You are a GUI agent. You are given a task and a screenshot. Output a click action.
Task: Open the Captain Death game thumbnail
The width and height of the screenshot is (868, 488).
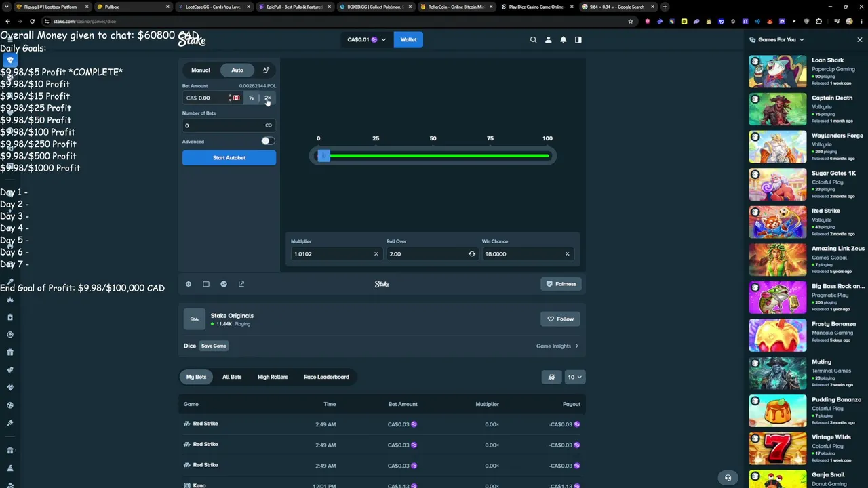778,109
